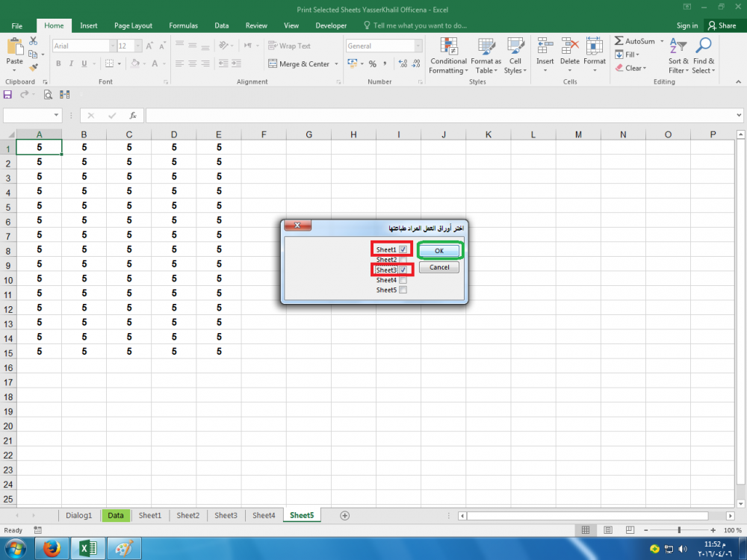Open the Insert ribbon tab
This screenshot has height=560, width=747.
[x=89, y=25]
